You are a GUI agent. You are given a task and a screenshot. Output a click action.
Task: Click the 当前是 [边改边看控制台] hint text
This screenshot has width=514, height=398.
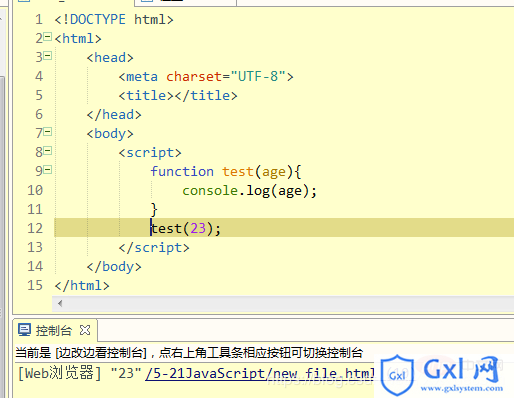189,353
